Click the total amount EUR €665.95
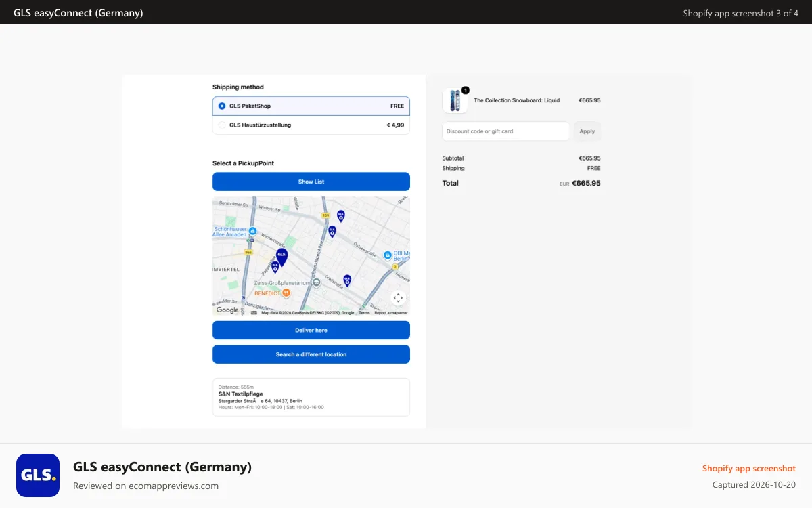The width and height of the screenshot is (812, 508). click(580, 183)
